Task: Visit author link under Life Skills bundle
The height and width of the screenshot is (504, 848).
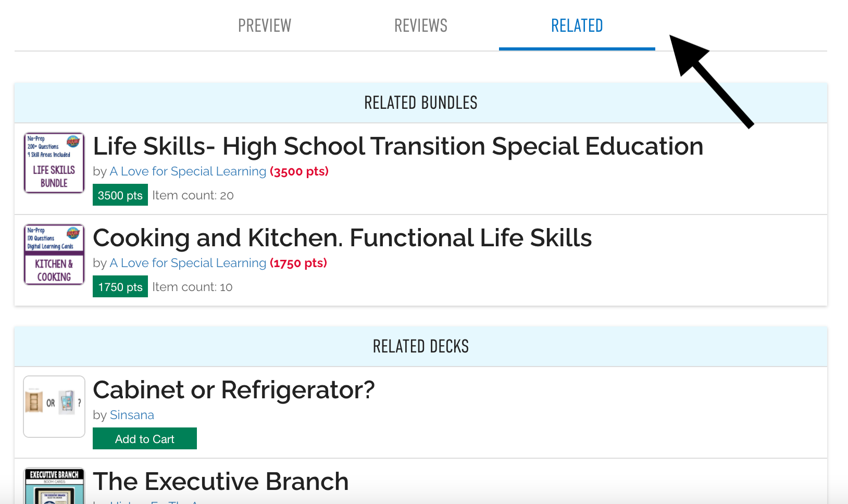Action: click(x=188, y=171)
